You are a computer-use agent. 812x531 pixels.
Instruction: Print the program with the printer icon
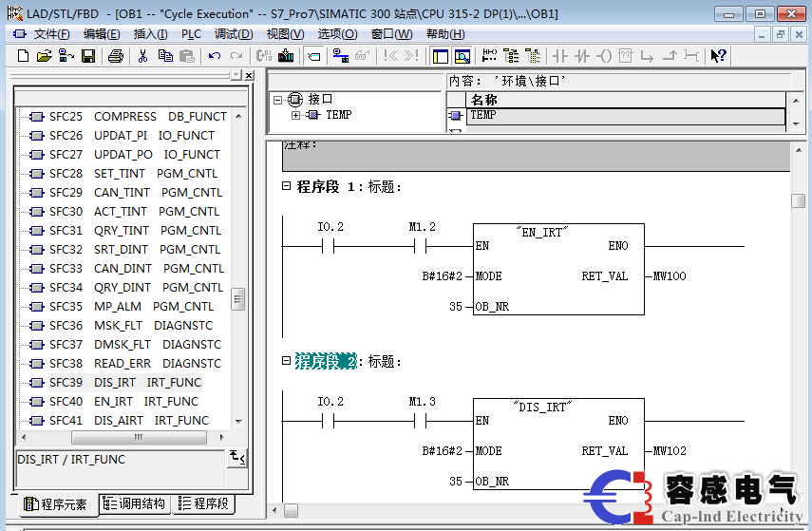(116, 56)
